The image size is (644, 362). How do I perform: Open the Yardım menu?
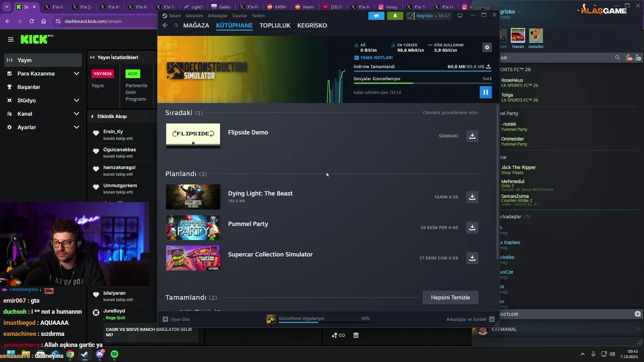(258, 16)
